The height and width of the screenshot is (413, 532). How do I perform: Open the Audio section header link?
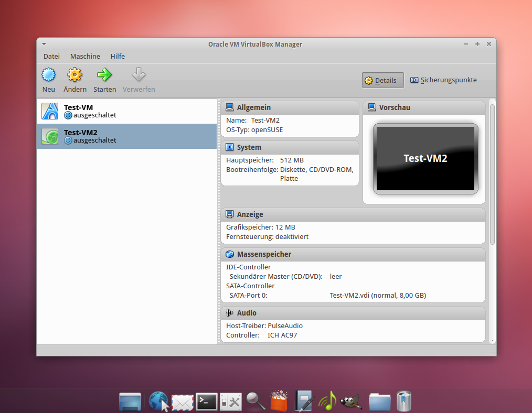247,313
